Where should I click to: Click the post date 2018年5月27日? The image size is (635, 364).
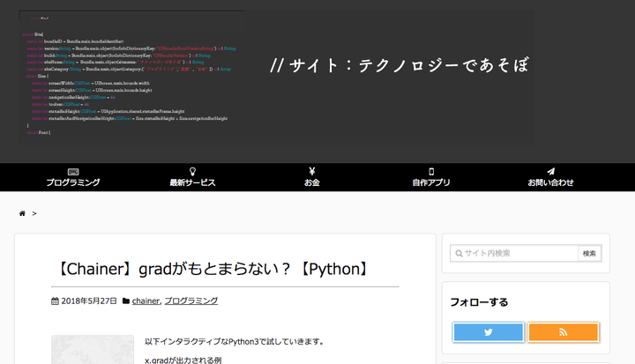tap(89, 301)
